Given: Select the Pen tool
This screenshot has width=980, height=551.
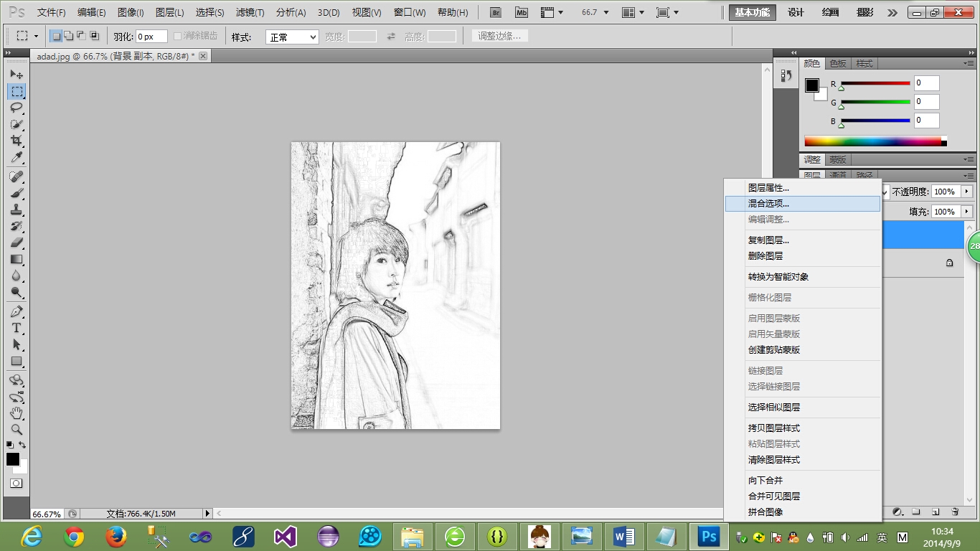Looking at the screenshot, I should pyautogui.click(x=17, y=312).
